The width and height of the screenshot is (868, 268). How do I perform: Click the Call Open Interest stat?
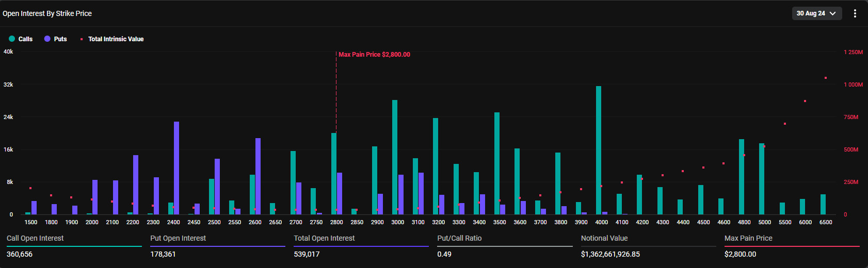pyautogui.click(x=35, y=238)
